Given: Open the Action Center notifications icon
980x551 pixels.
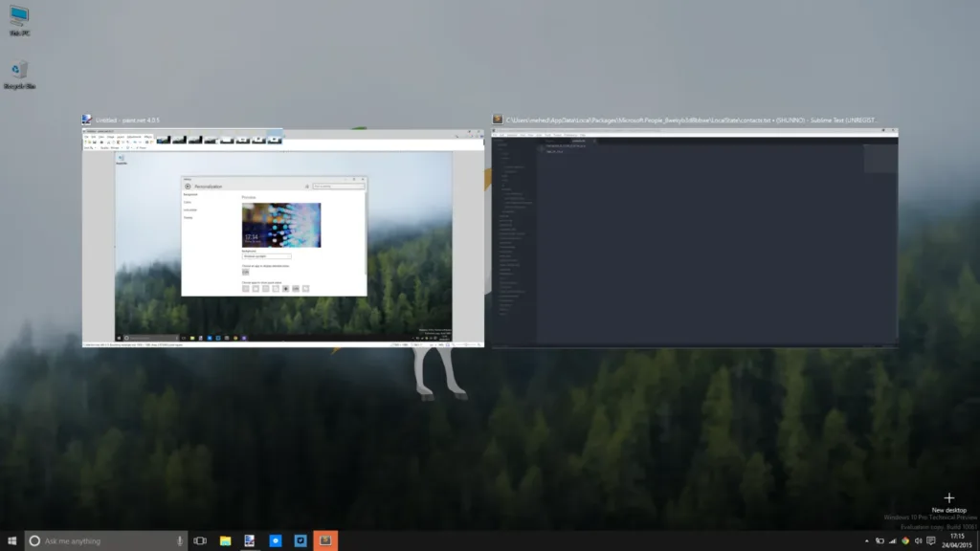Looking at the screenshot, I should pyautogui.click(x=931, y=541).
